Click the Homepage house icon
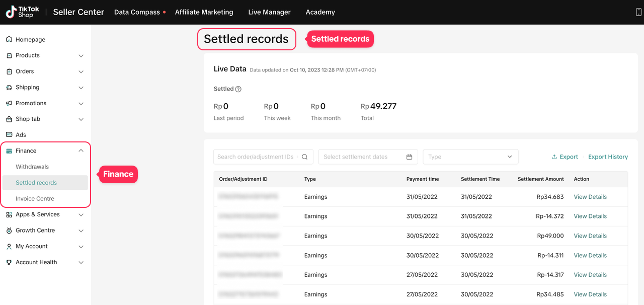This screenshot has height=305, width=644. (x=9, y=39)
